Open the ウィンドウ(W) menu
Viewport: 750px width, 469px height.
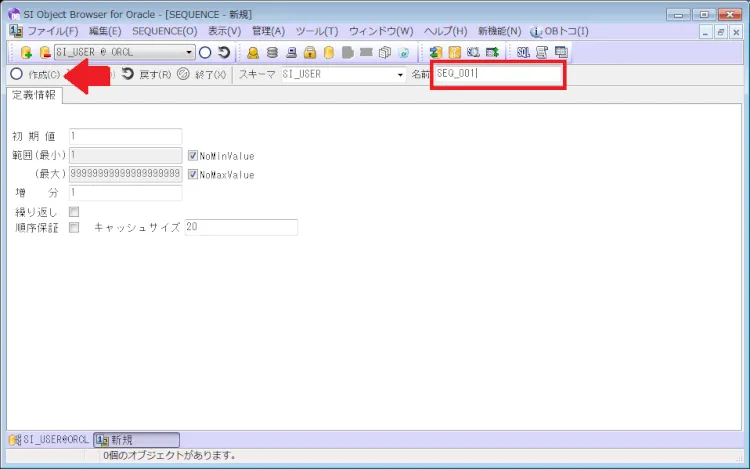coord(381,32)
